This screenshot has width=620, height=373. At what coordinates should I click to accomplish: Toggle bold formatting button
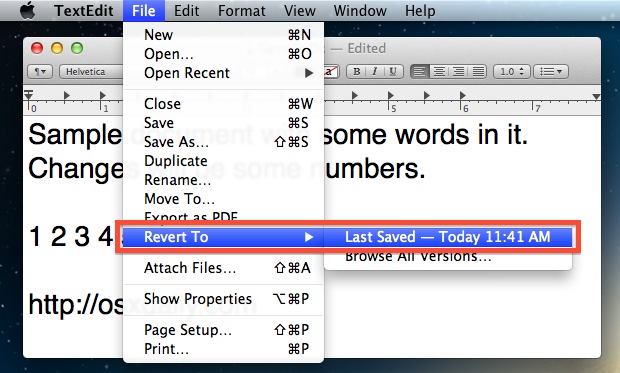tap(356, 72)
